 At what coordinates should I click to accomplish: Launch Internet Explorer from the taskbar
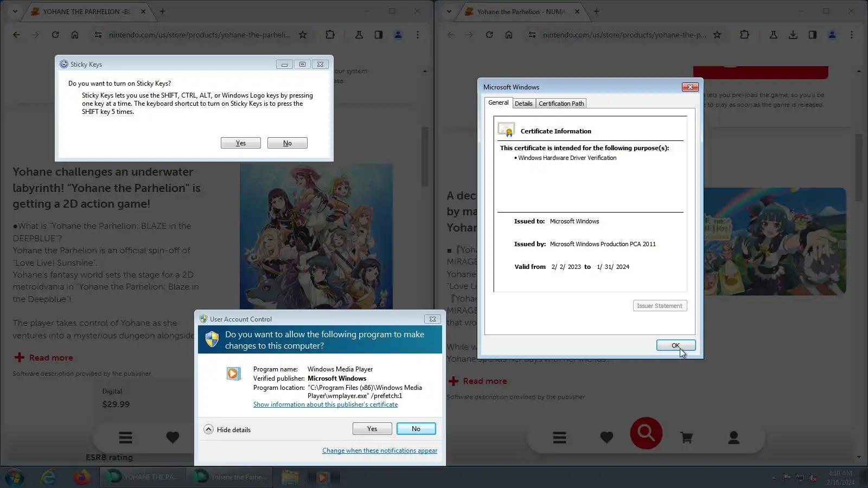click(x=48, y=477)
